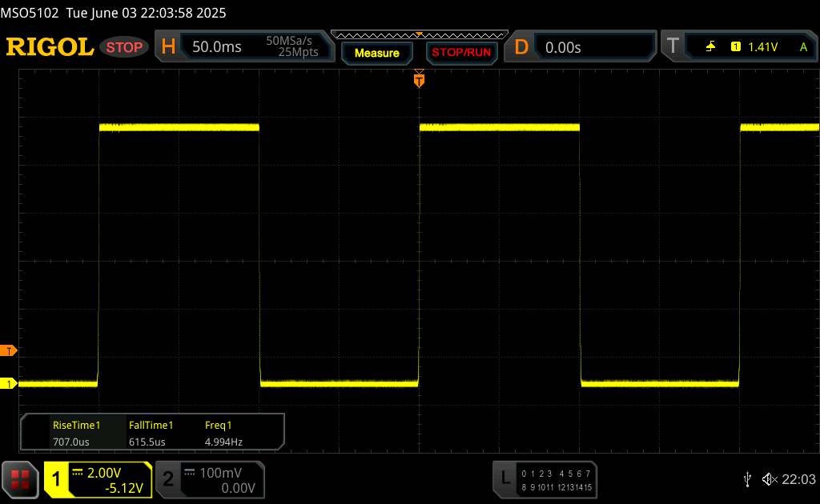Open channel 1 scale 2.00V setting

click(x=104, y=473)
